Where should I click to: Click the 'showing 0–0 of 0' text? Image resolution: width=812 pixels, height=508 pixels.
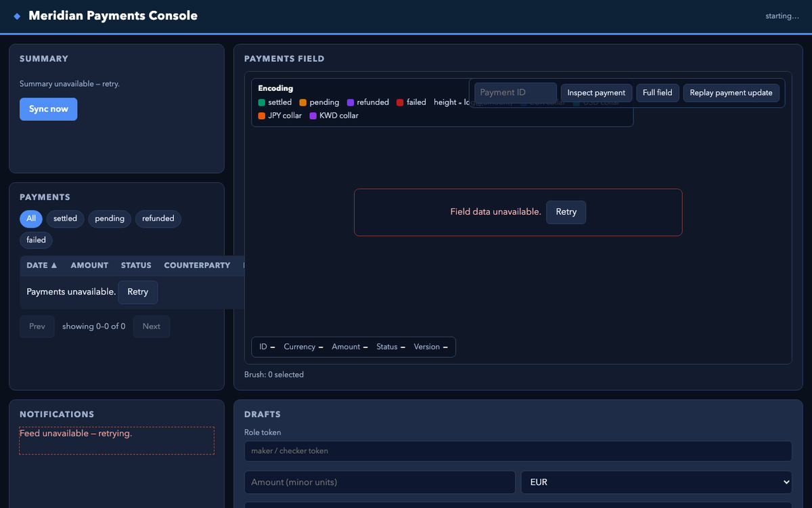point(93,326)
